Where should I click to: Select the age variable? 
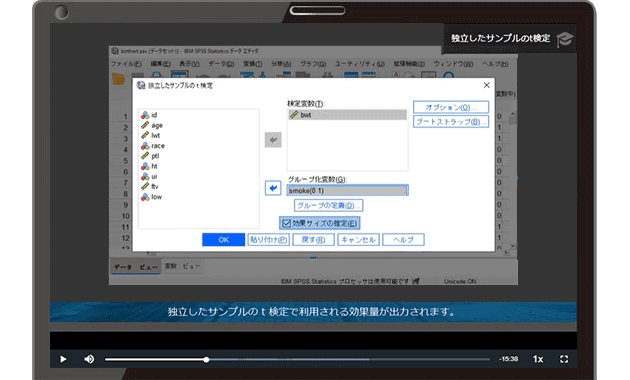pyautogui.click(x=151, y=125)
